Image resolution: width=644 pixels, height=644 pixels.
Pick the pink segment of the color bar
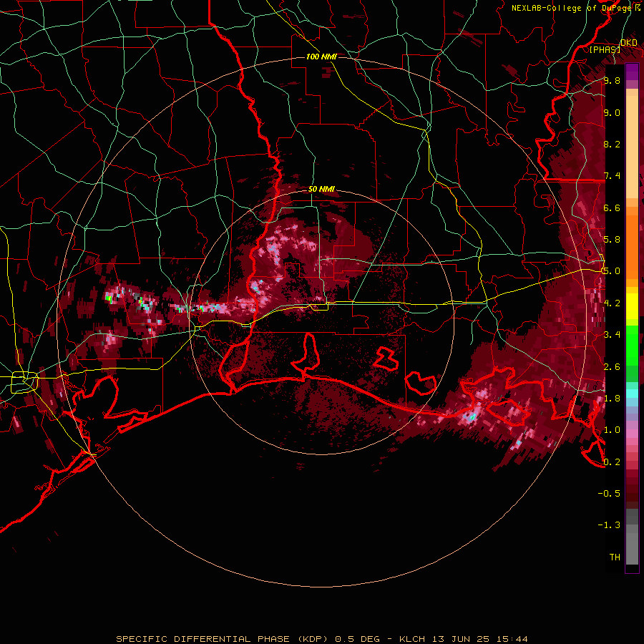632,434
